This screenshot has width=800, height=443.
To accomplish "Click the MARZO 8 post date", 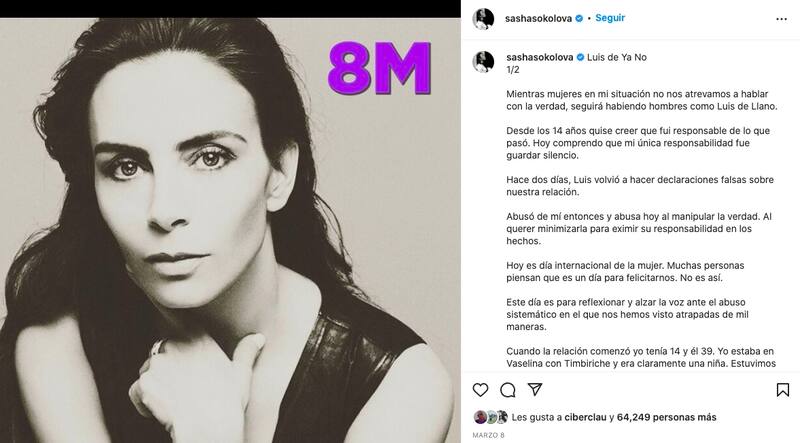I will point(488,435).
